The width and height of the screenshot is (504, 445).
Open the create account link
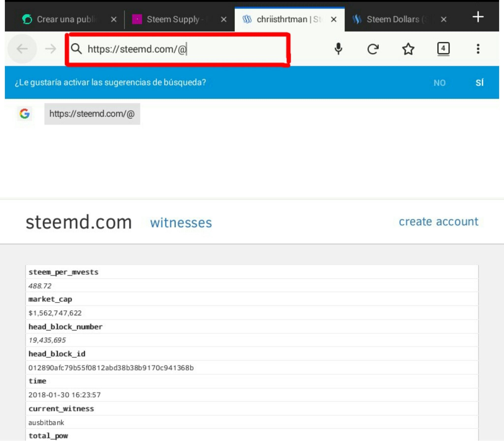tap(439, 221)
